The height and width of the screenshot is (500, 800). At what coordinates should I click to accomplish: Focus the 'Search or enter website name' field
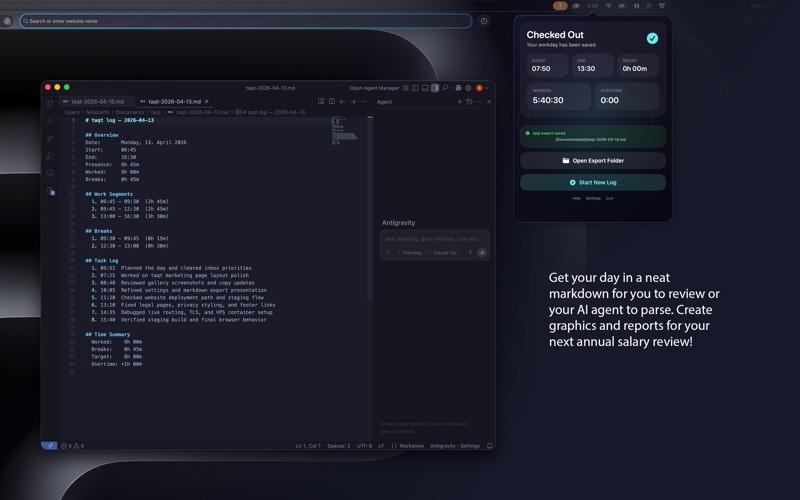tap(245, 21)
